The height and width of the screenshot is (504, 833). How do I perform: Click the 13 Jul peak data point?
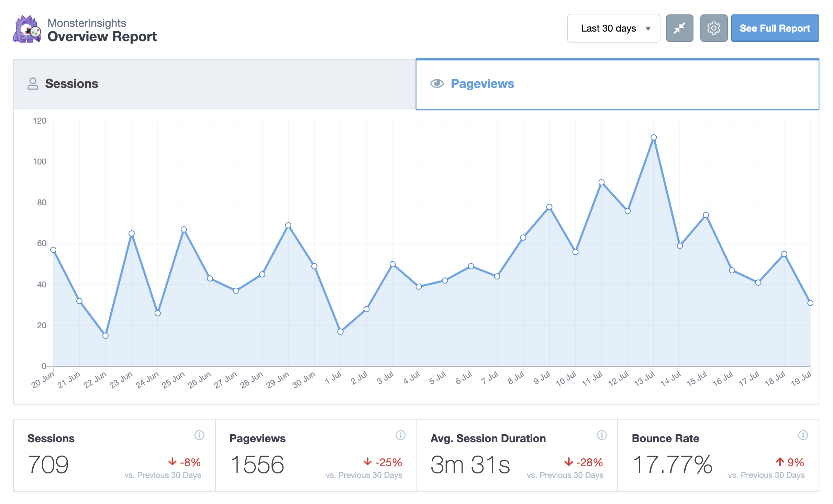tap(654, 137)
